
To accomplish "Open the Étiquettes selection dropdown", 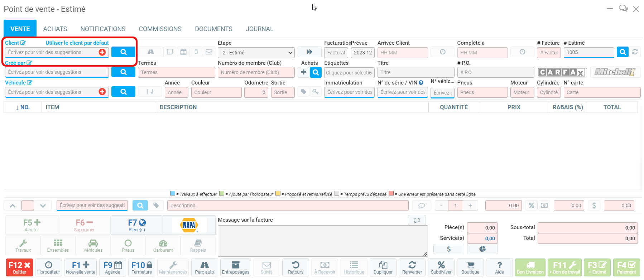I will [349, 73].
